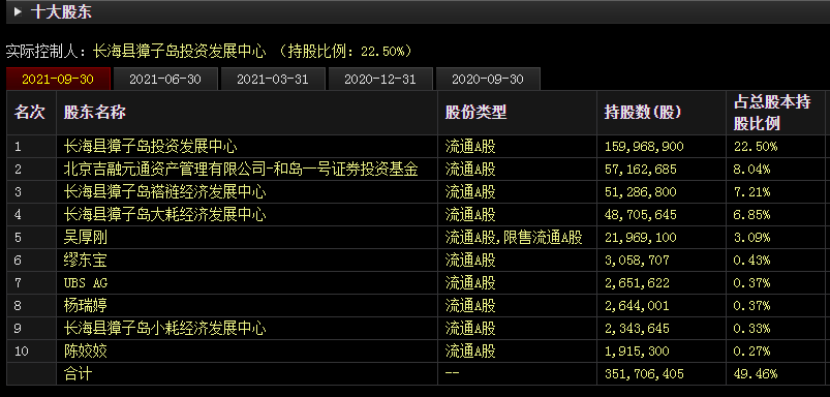Click total share count 351,706,405
Screen dimensions: 830x397
tap(644, 374)
